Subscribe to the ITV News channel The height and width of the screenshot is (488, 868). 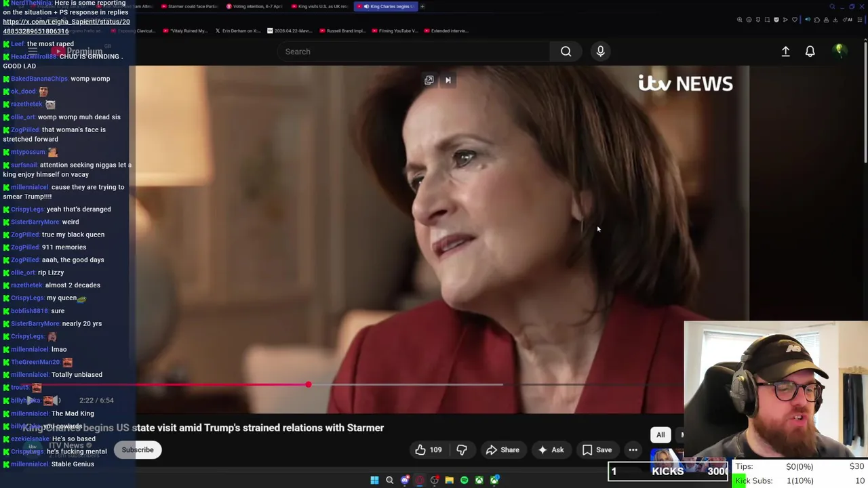138,450
